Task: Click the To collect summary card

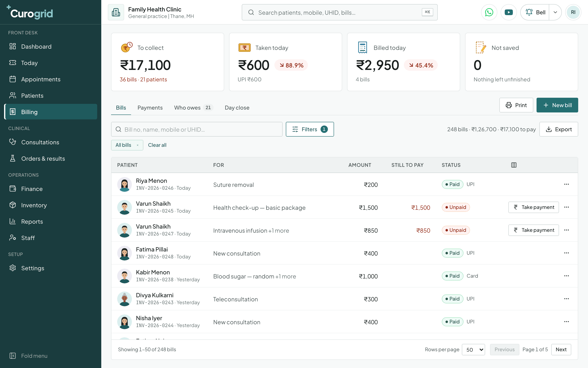Action: [167, 62]
